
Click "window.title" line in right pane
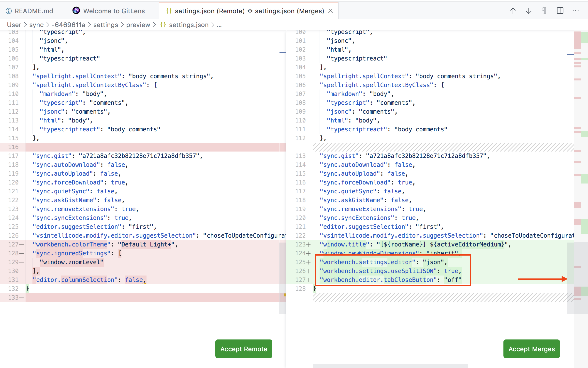415,244
